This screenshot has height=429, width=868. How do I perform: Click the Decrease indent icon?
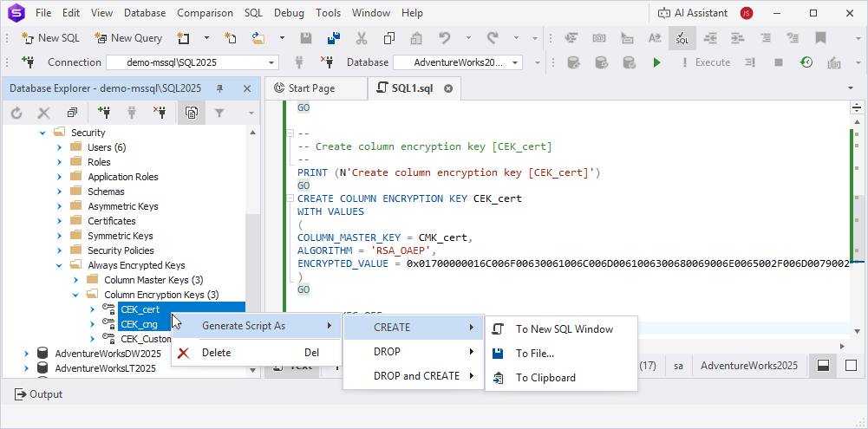[x=709, y=38]
